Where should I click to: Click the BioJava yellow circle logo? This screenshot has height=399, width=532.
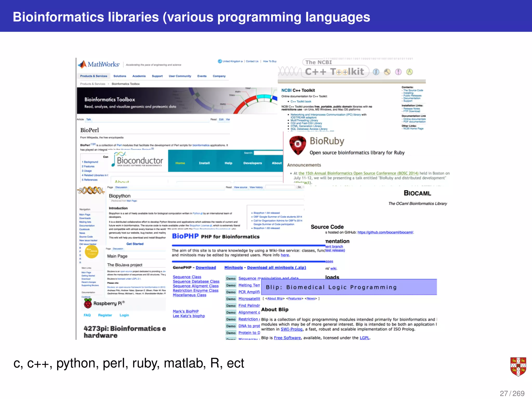92,251
